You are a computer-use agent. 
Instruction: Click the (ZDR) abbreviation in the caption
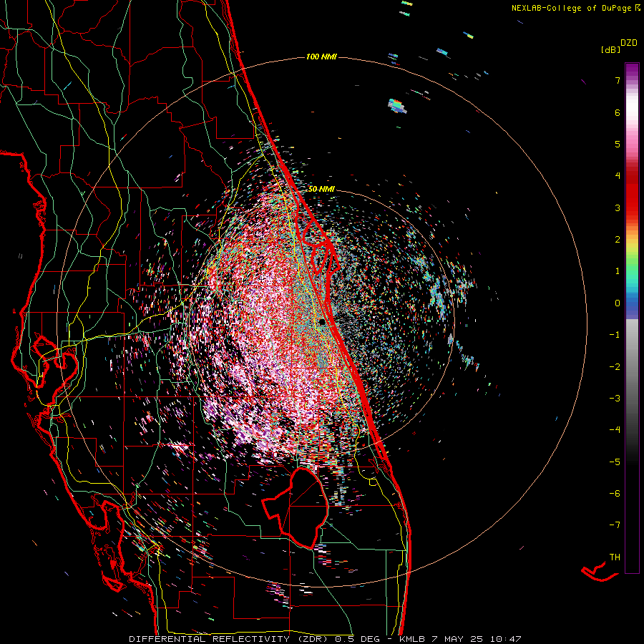[313, 639]
